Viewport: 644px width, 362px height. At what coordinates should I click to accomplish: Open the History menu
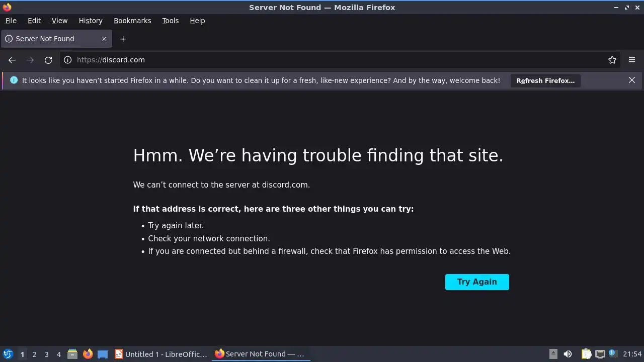pyautogui.click(x=91, y=21)
